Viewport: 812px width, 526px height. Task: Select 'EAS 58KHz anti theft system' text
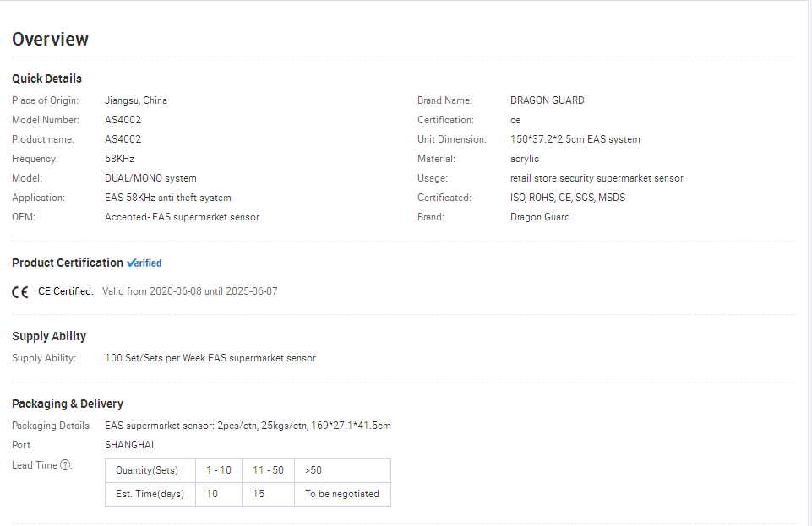click(168, 198)
